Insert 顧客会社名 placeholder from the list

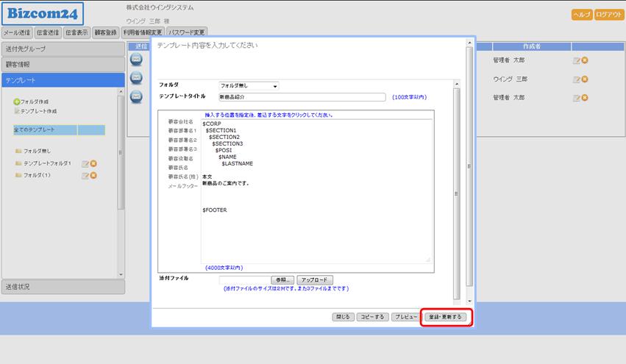[x=180, y=122]
